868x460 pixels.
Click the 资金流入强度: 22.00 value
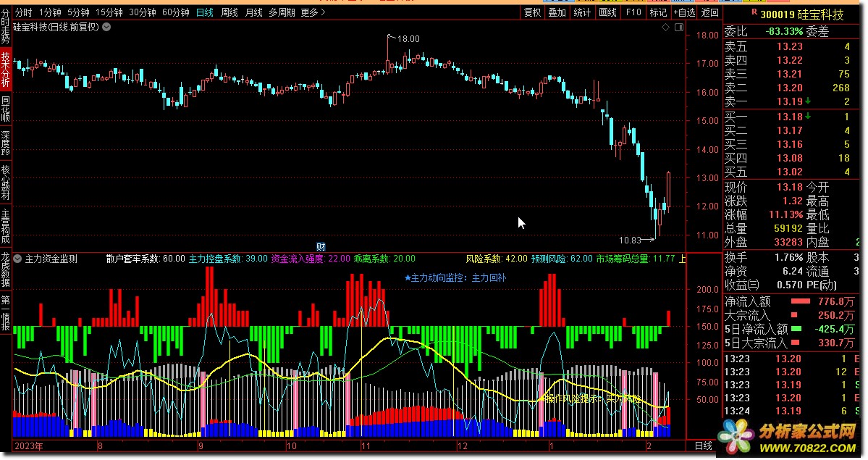(311, 259)
